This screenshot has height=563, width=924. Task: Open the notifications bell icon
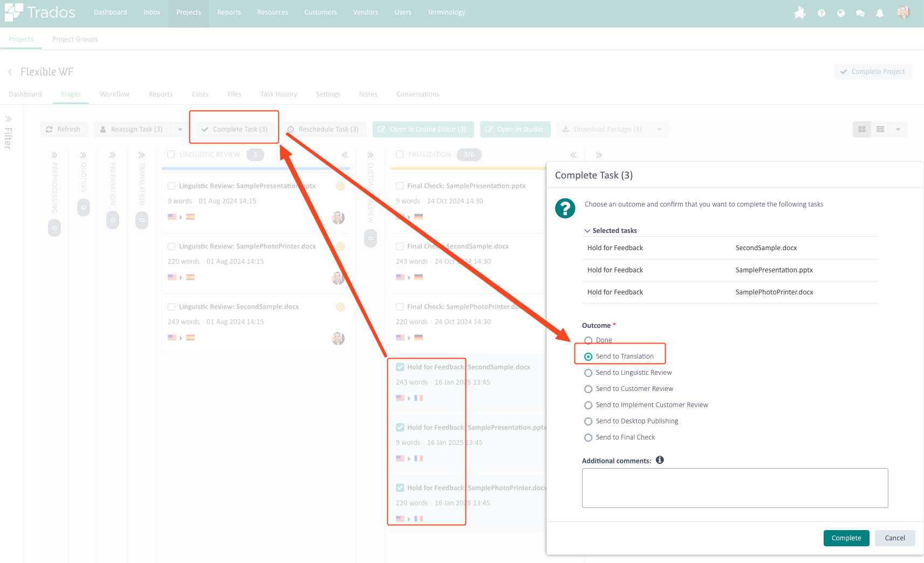tap(879, 13)
